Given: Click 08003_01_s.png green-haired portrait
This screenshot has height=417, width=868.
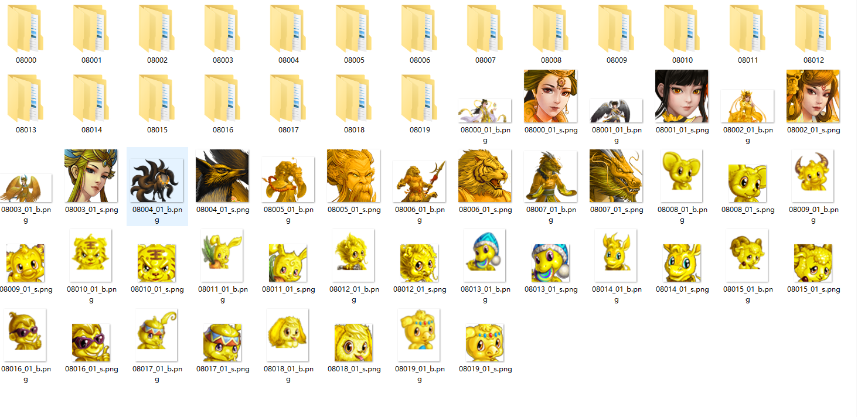Looking at the screenshot, I should point(91,176).
